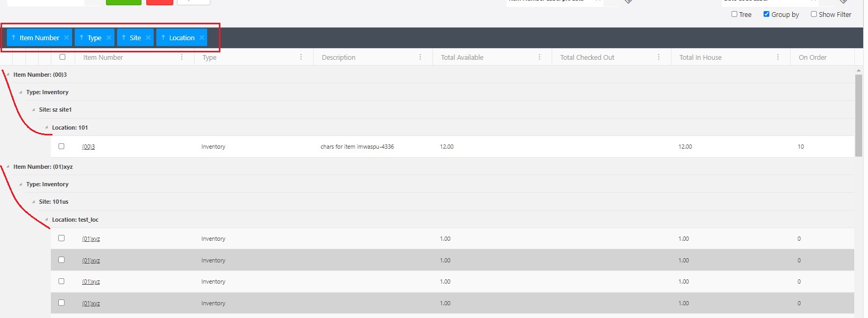Collapse the Location: test_loc group
This screenshot has height=318, width=868.
[x=47, y=220]
